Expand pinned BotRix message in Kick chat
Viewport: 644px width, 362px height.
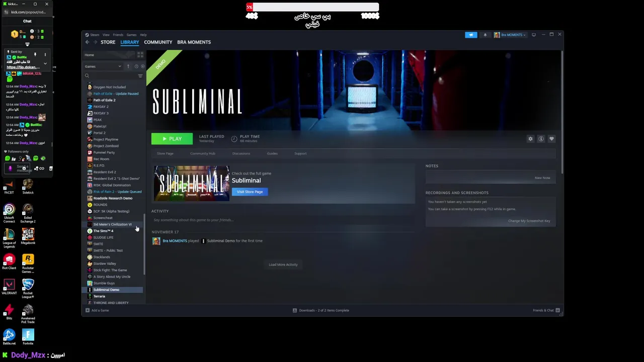point(45,64)
